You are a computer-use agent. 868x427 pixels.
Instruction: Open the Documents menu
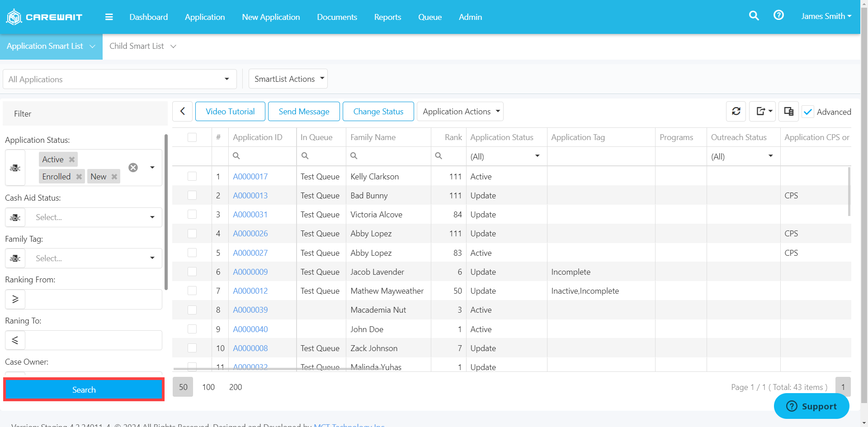[337, 17]
